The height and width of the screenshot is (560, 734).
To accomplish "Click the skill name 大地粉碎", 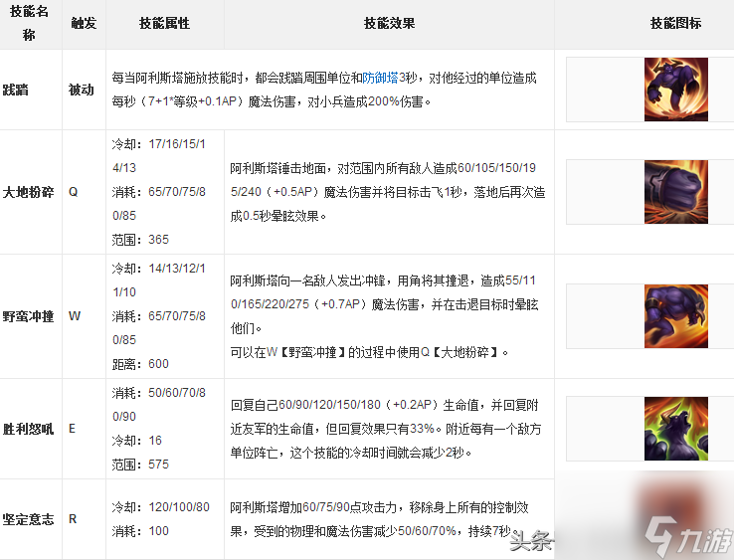I will [x=28, y=192].
